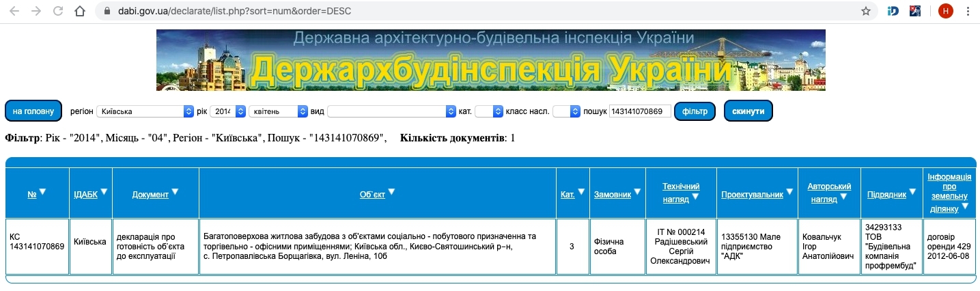Sort by Проектувальник arrow icon
Screen dimensions: 980x291
(x=789, y=193)
